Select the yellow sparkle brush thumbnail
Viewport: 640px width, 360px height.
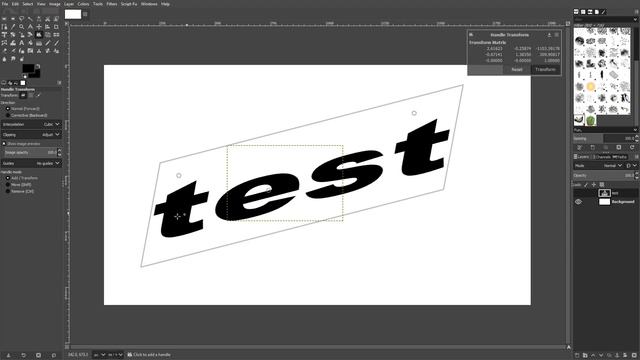click(x=591, y=87)
